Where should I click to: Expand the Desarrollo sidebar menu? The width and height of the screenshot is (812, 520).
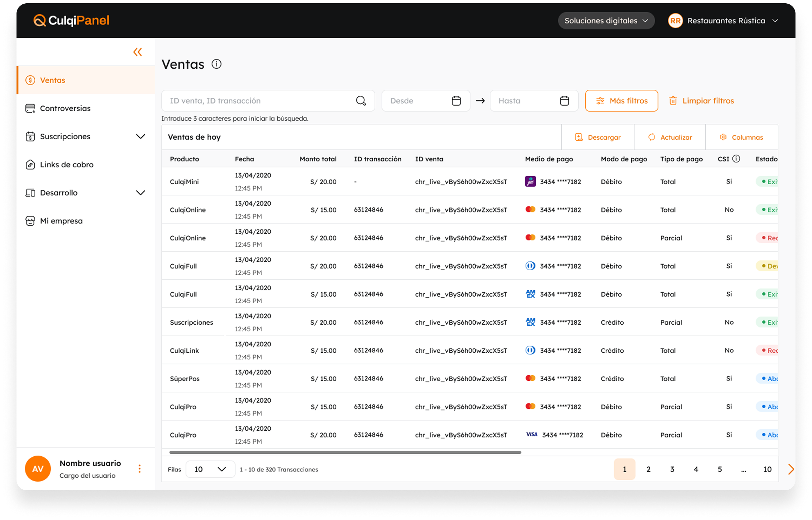(x=140, y=193)
